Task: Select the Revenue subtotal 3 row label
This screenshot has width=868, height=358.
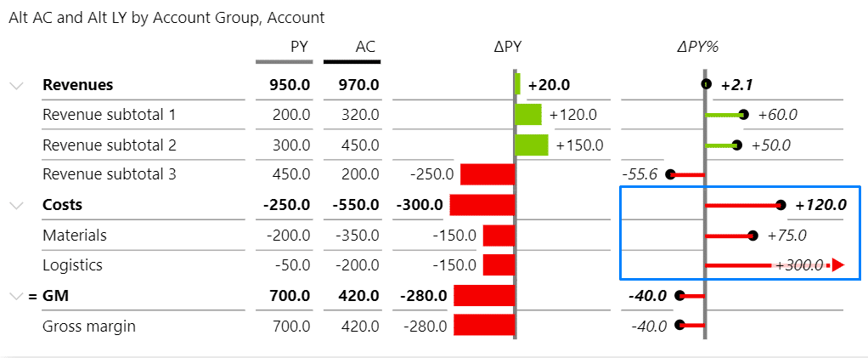Action: coord(110,175)
